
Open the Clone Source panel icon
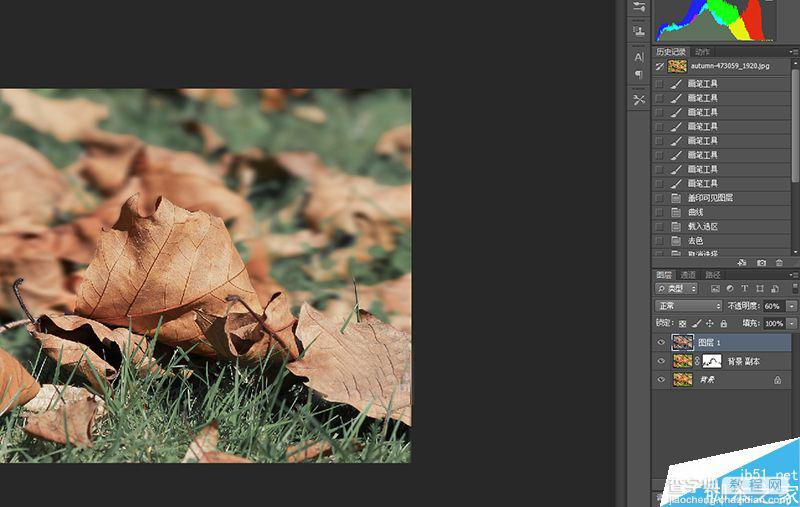[639, 31]
